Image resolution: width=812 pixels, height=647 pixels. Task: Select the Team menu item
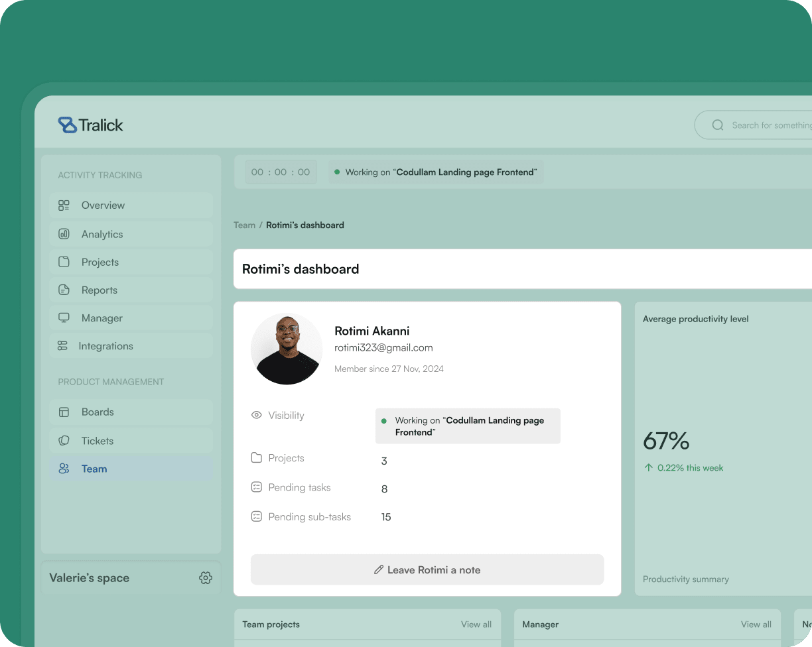pyautogui.click(x=94, y=469)
